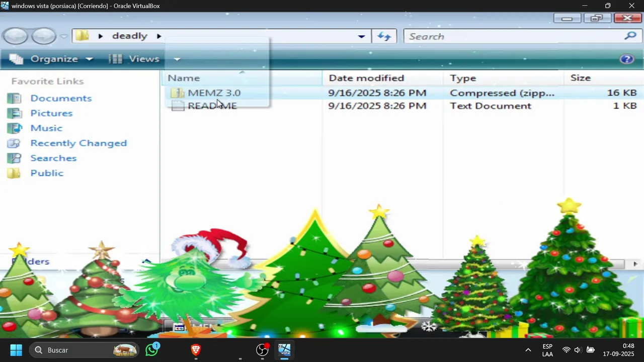Open Documents favorite link
Viewport: 644px width, 362px height.
tap(61, 98)
